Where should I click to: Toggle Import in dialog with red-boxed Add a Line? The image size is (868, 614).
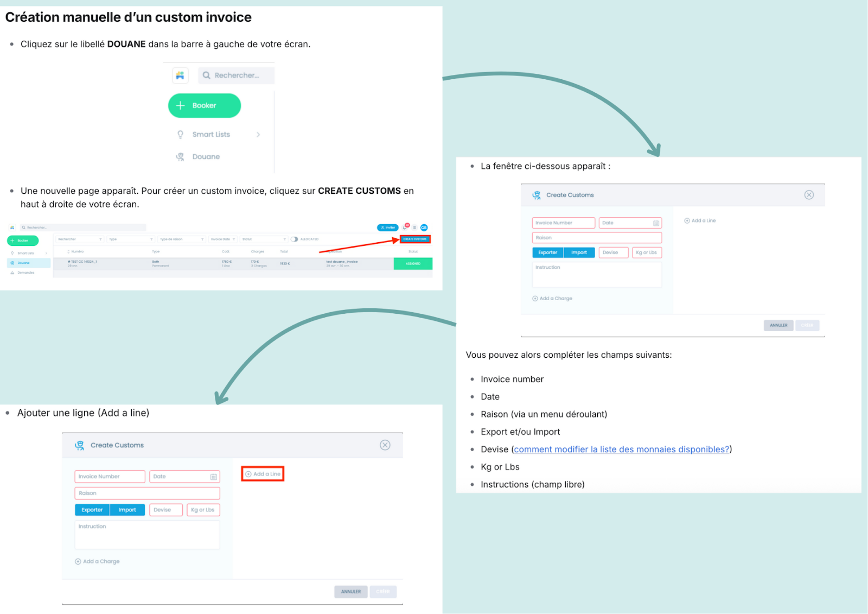pos(127,510)
